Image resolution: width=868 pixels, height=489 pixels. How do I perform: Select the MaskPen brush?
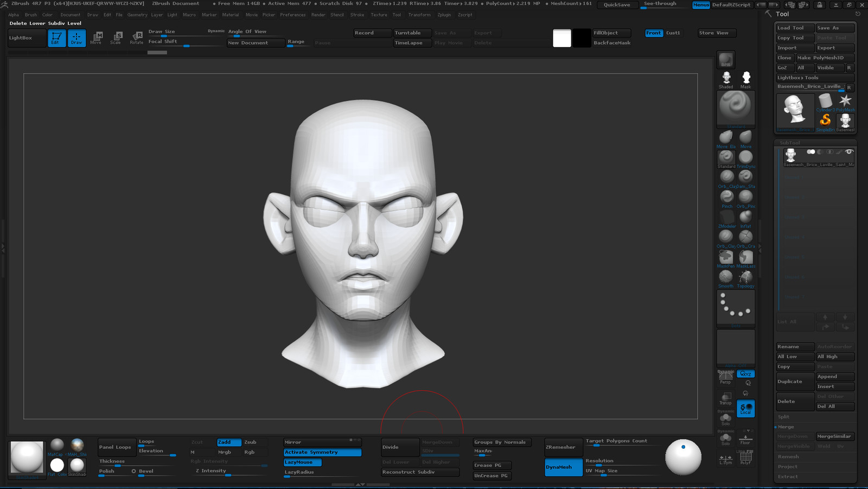726,259
